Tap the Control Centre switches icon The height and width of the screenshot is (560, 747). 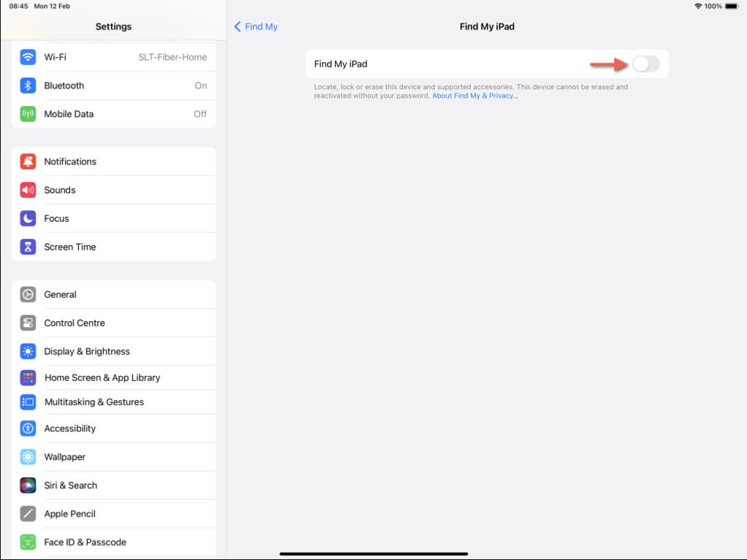[28, 323]
